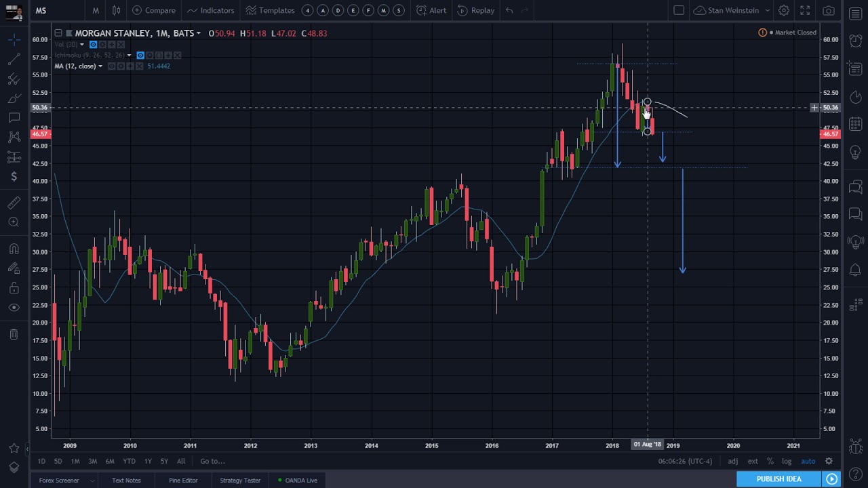868x488 pixels.
Task: Toggle hide all drawings eye in left toolbar
Action: point(14,308)
